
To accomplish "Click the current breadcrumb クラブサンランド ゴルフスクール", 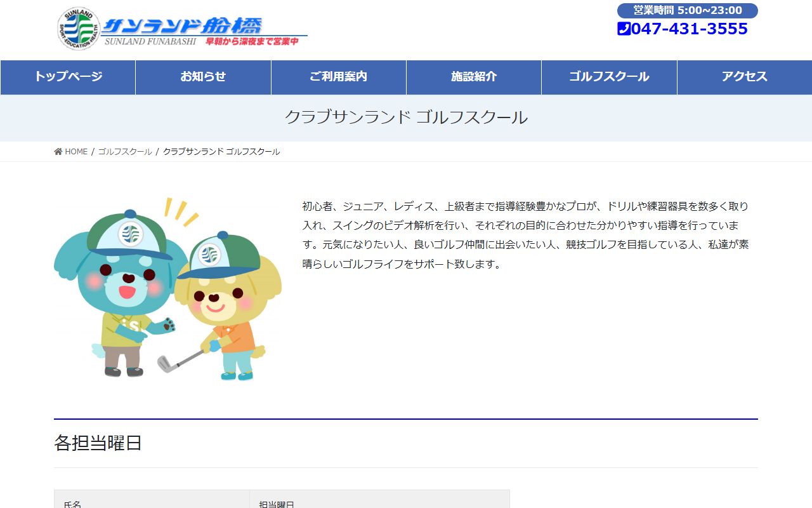I will pyautogui.click(x=221, y=152).
